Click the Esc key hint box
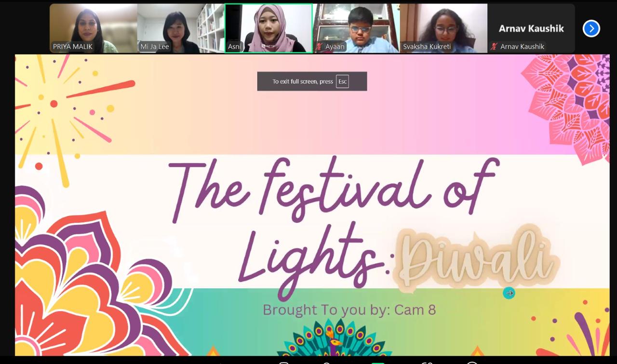This screenshot has height=364, width=617. pyautogui.click(x=342, y=81)
